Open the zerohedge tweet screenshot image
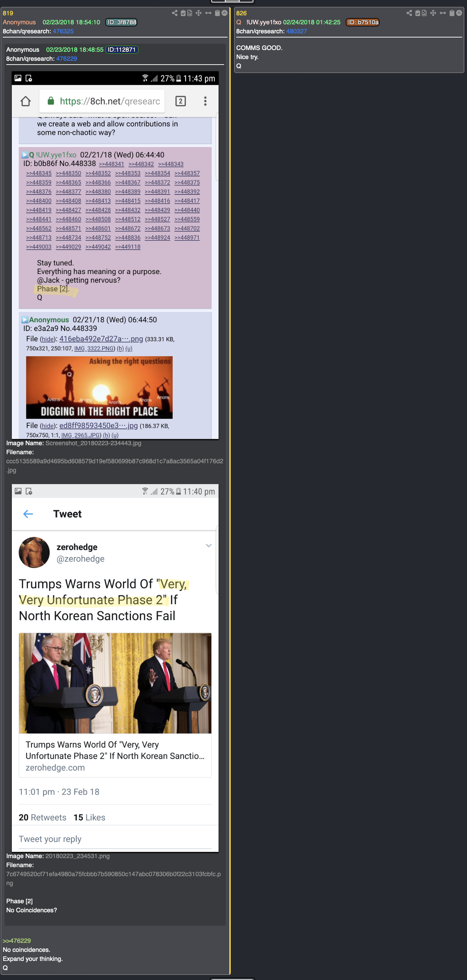Image resolution: width=467 pixels, height=980 pixels. pos(115,668)
